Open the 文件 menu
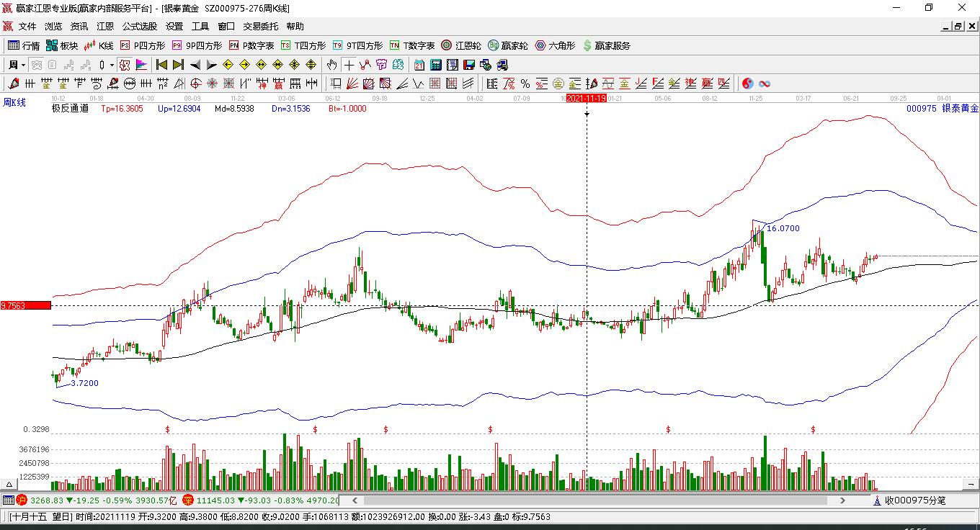980x530 pixels. [x=27, y=27]
